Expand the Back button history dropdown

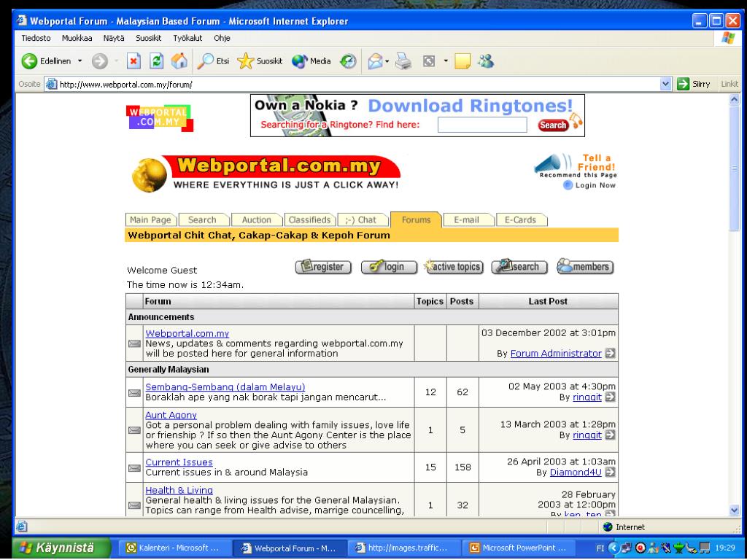click(x=80, y=61)
